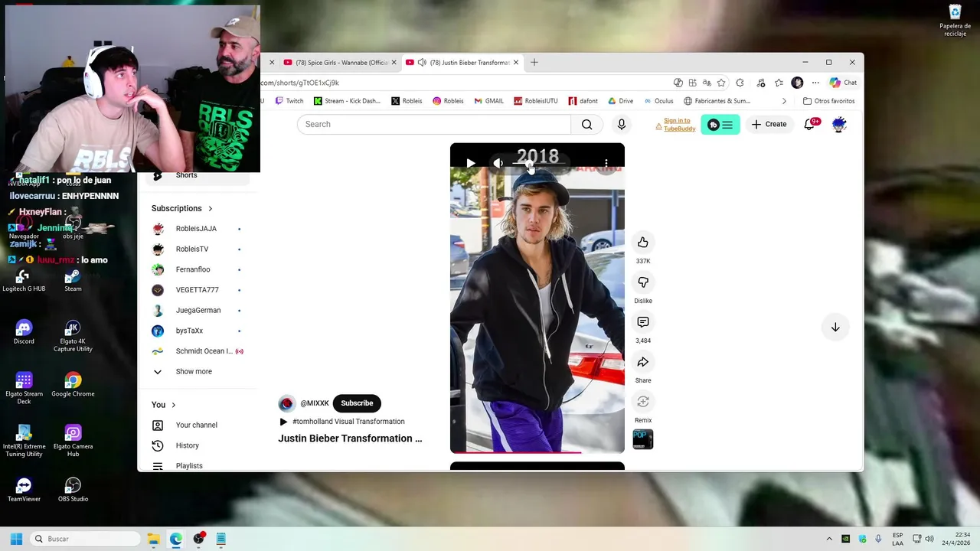Open RobleisJAJA subscription
980x551 pixels.
click(x=198, y=229)
